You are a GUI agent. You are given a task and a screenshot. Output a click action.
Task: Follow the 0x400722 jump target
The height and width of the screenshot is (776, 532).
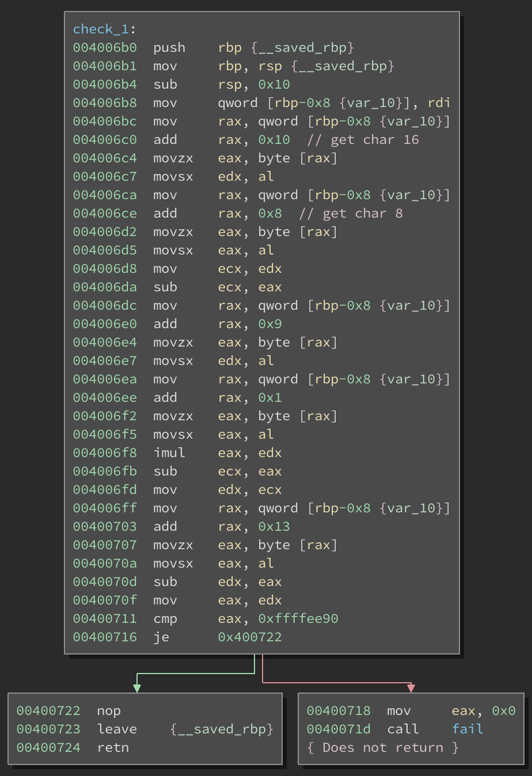(x=250, y=637)
